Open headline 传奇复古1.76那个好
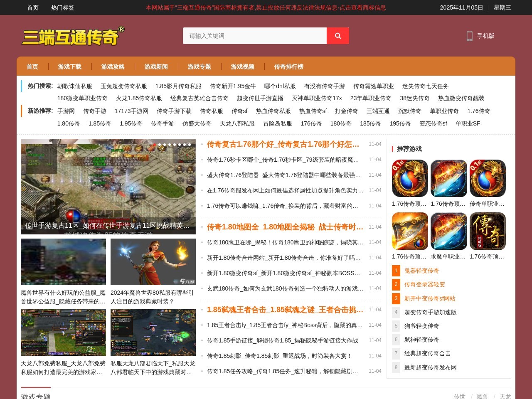This screenshot has height=399, width=532. tap(283, 144)
